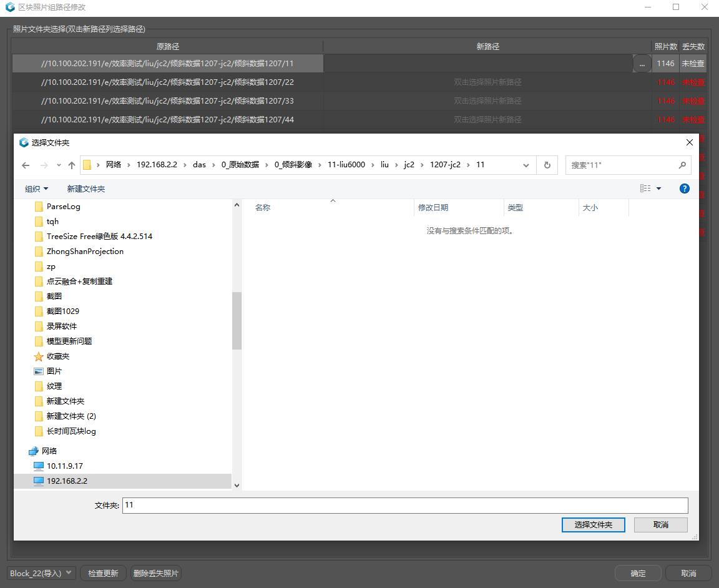Viewport: 719px width, 588px height.
Task: Select the TreeSize Free绿色版 4.4.2.514 folder
Action: point(99,237)
